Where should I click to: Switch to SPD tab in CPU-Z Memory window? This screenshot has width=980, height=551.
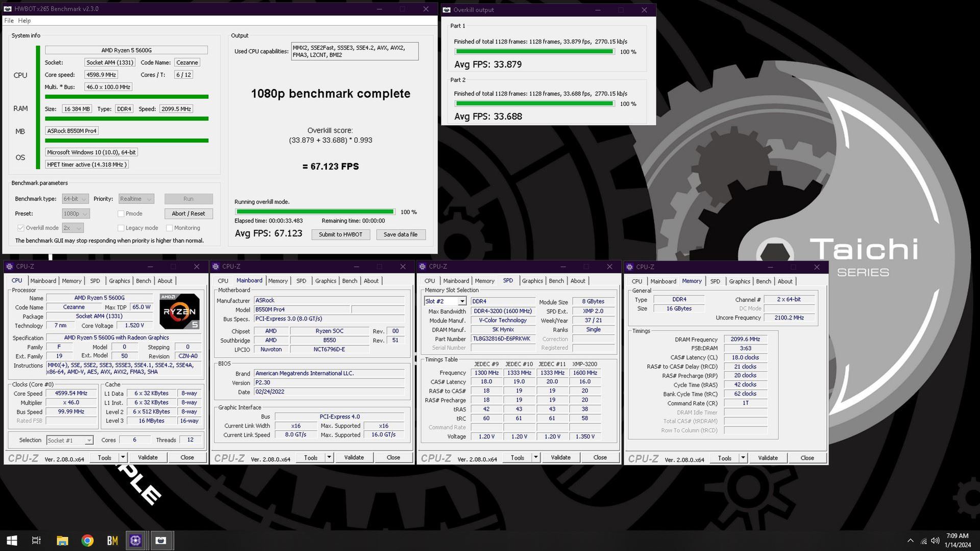pos(715,281)
